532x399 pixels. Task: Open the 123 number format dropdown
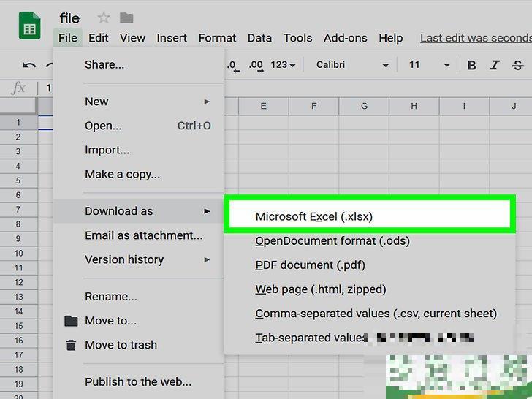283,66
